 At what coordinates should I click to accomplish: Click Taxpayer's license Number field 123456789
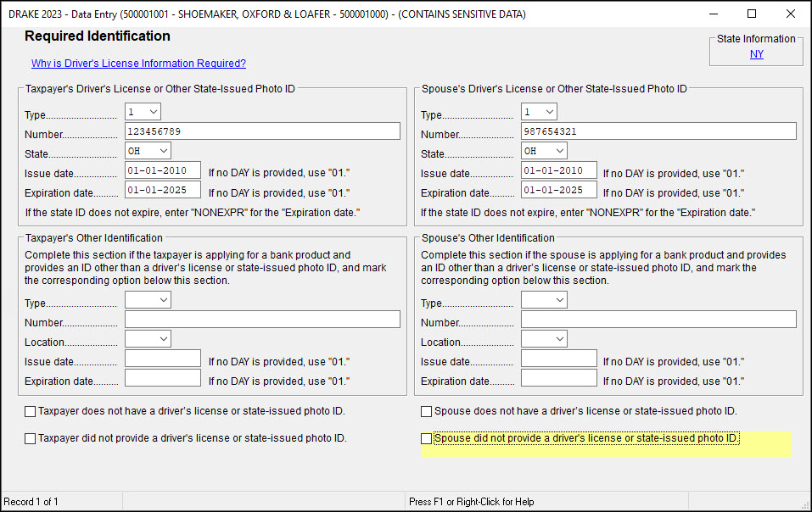[262, 131]
